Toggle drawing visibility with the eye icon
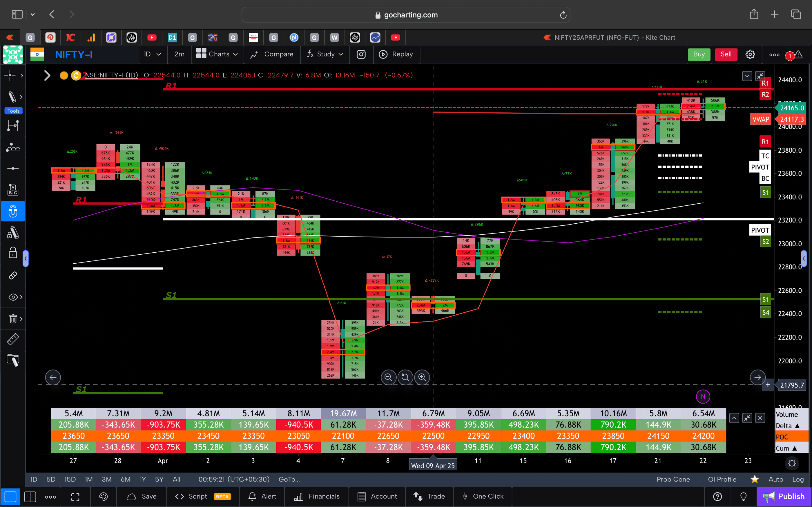Image resolution: width=812 pixels, height=507 pixels. 12,297
